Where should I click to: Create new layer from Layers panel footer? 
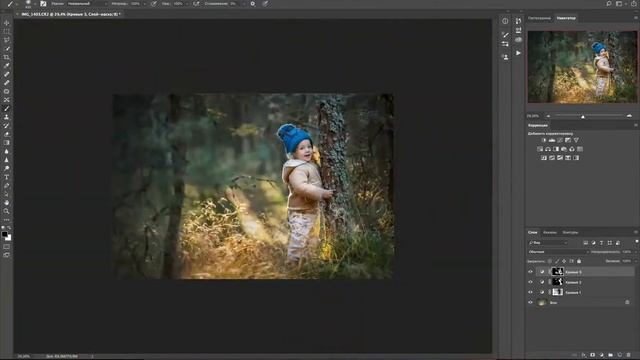click(x=620, y=355)
